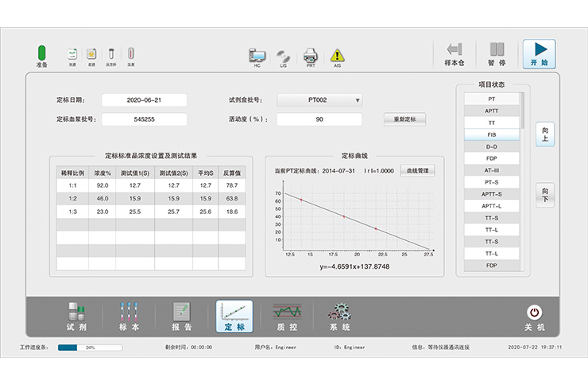Select AT-III in the 项目状态 list
This screenshot has width=588, height=385.
[492, 170]
